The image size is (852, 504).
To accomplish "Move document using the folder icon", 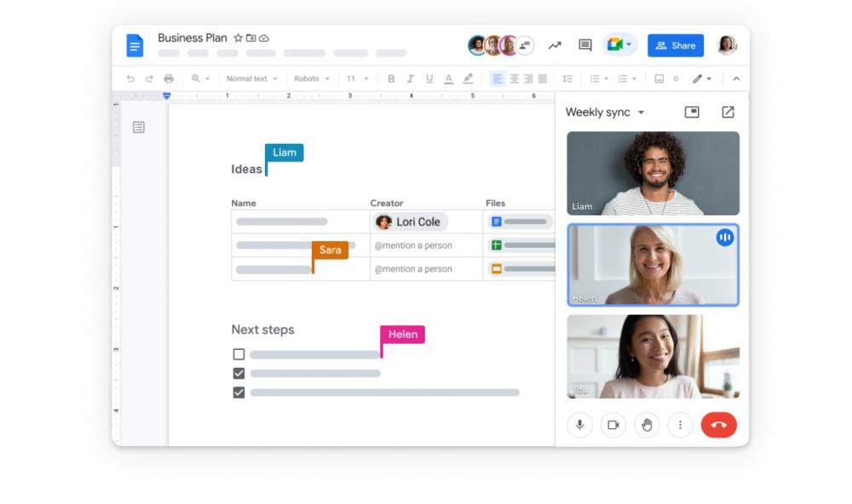I will pos(251,38).
